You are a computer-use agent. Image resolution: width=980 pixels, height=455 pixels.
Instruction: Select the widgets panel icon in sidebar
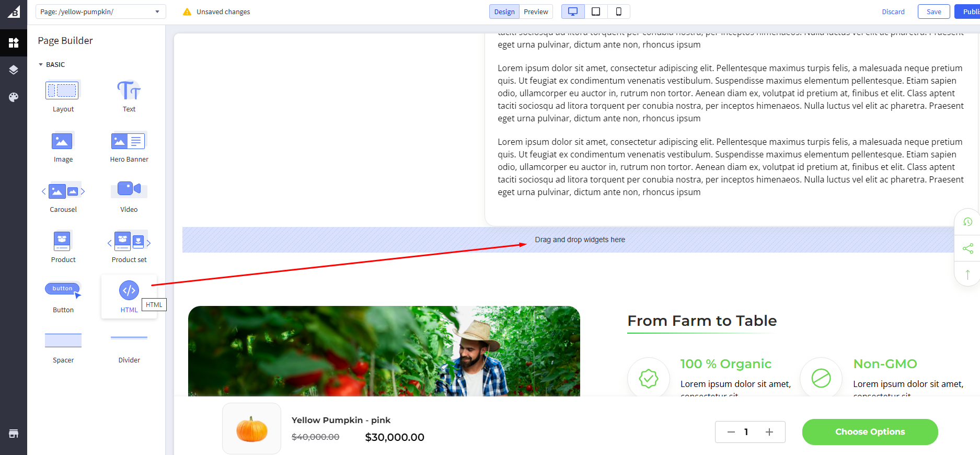click(x=14, y=42)
